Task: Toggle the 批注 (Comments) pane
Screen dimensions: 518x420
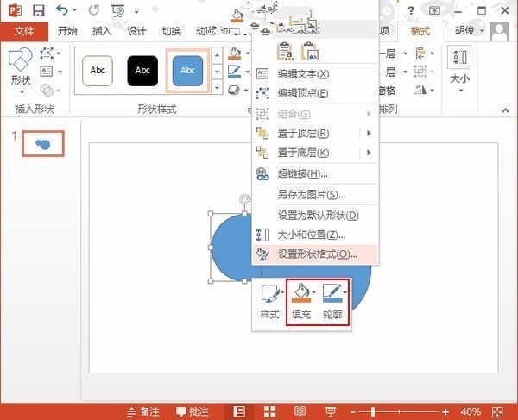Action: pos(193,411)
